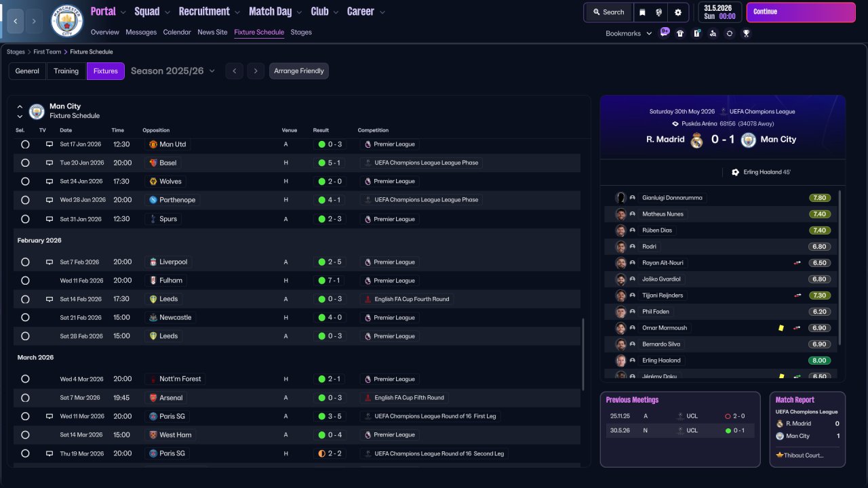This screenshot has width=868, height=488.
Task: Go forward using the right arrow button
Action: pyautogui.click(x=34, y=21)
